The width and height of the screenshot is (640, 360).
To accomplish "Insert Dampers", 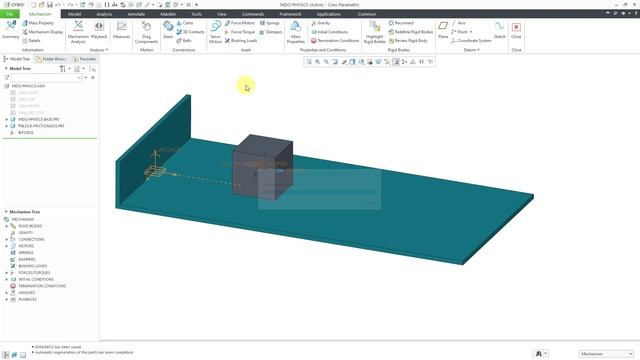I will click(x=271, y=32).
